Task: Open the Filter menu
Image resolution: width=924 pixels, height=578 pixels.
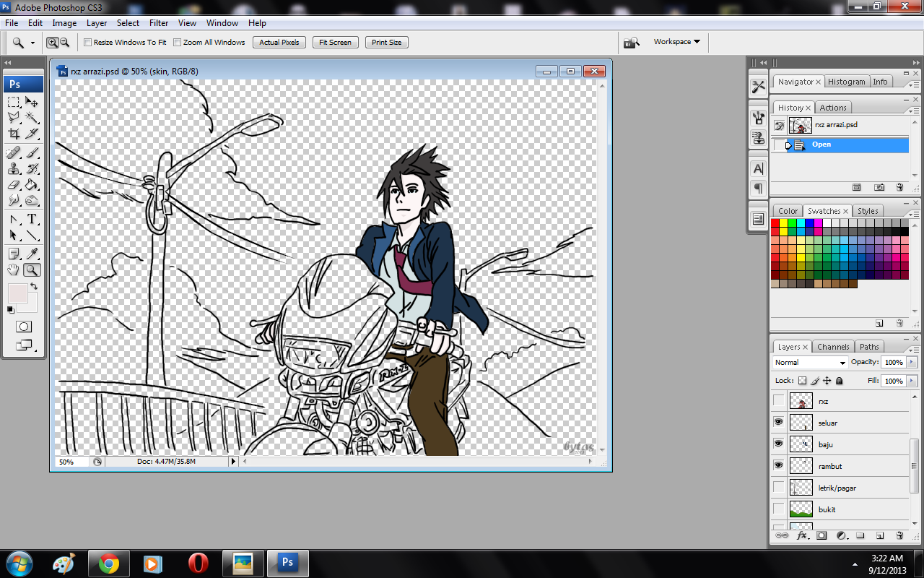Action: click(x=159, y=23)
